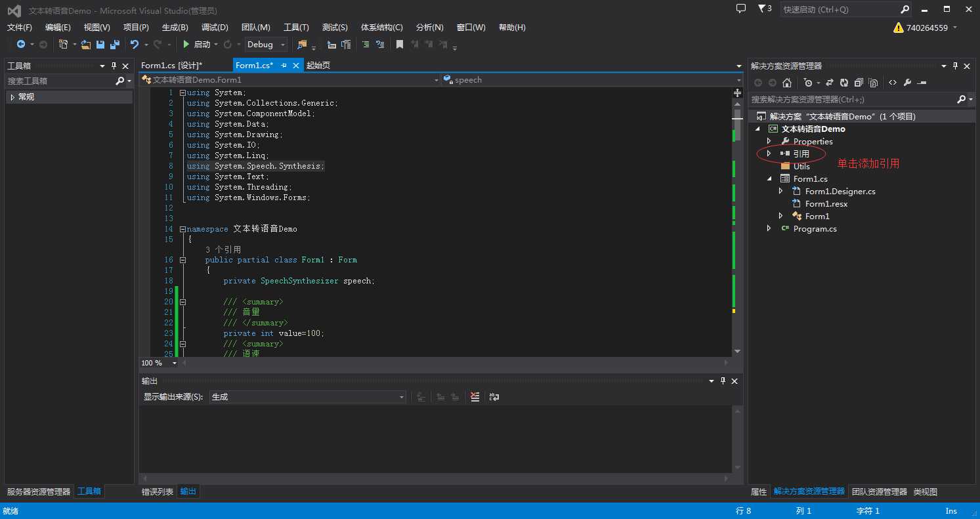Image resolution: width=980 pixels, height=519 pixels.
Task: Expand the Properties node in Solution Explorer
Action: click(769, 142)
